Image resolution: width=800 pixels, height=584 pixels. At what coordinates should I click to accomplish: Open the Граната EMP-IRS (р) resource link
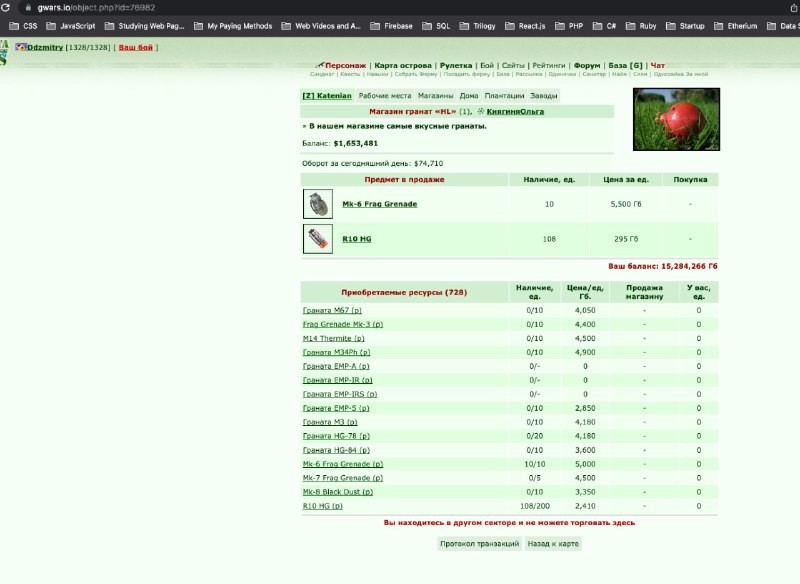(x=340, y=394)
